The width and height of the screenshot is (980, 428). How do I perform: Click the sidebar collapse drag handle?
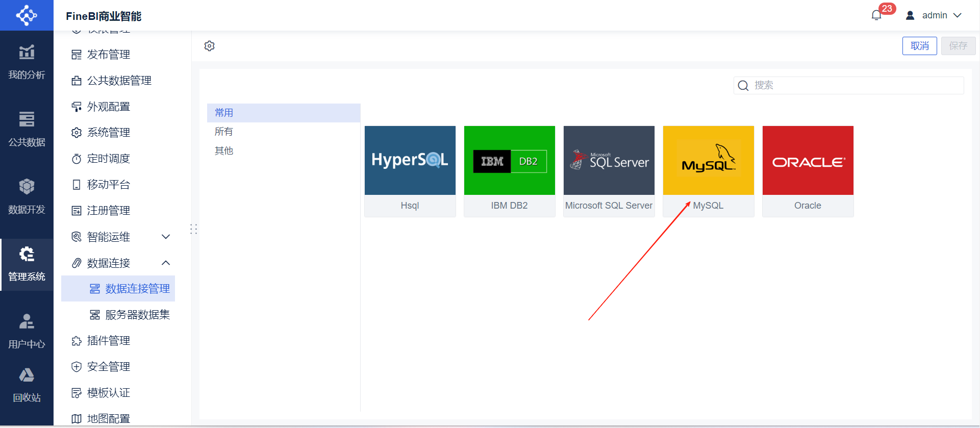click(x=194, y=229)
